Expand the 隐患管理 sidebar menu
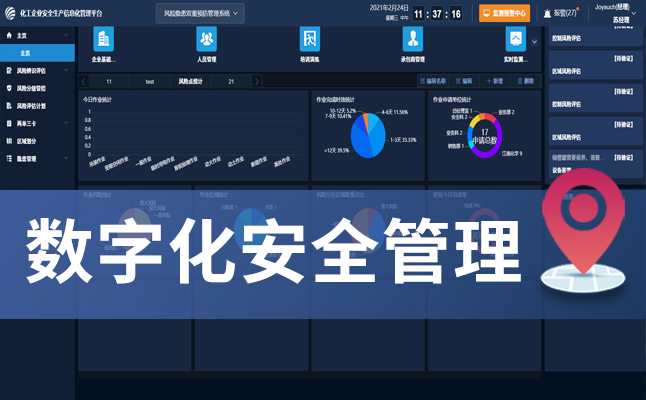This screenshot has width=646, height=400. 37,159
